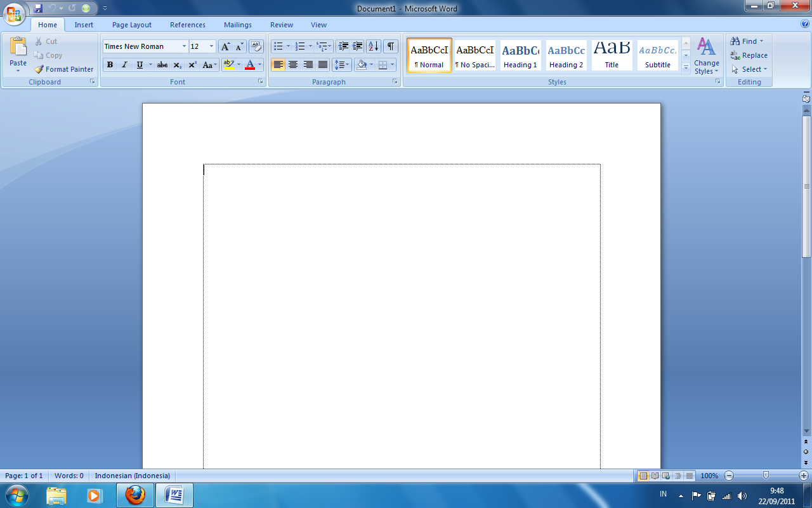This screenshot has height=508, width=812.
Task: Open the Mailings tab
Action: click(x=238, y=25)
